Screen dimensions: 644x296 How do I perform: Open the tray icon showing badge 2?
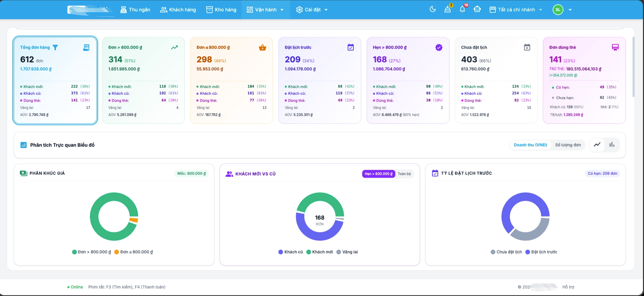[x=448, y=9]
